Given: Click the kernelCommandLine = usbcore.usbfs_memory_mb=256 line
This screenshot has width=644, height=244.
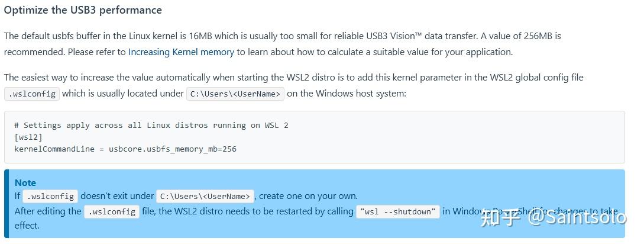Looking at the screenshot, I should [x=125, y=149].
